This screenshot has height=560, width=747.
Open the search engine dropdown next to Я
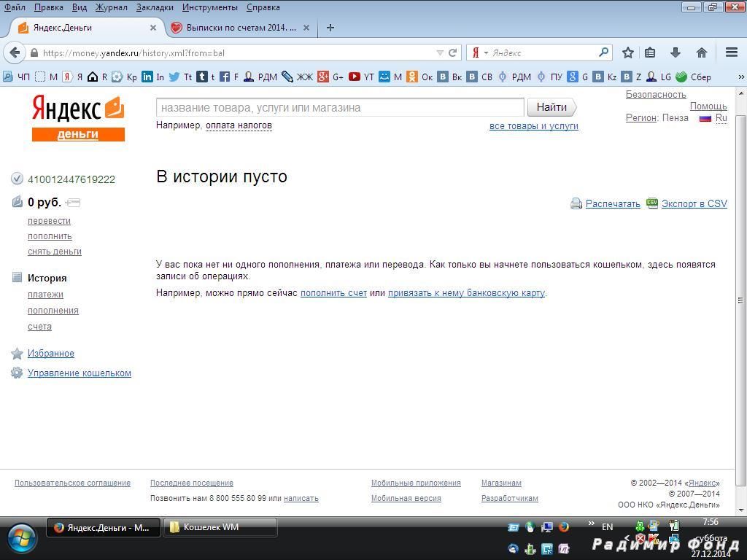pyautogui.click(x=486, y=52)
